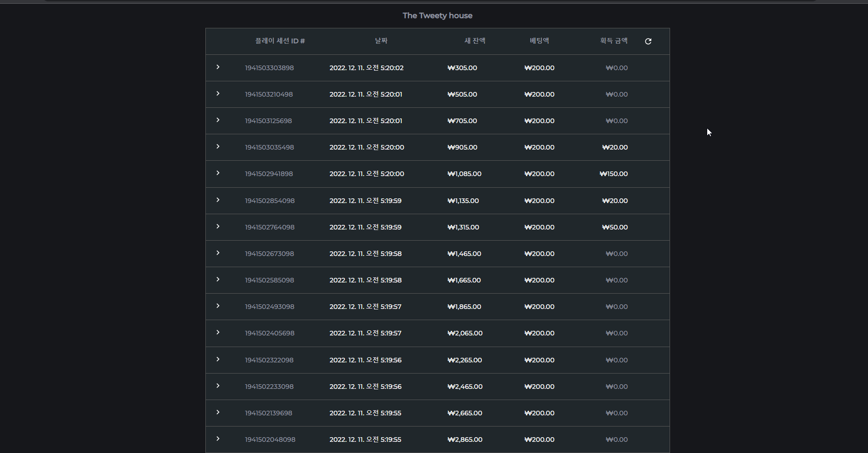
Task: Select session ID 1941502585098
Action: [x=270, y=280]
